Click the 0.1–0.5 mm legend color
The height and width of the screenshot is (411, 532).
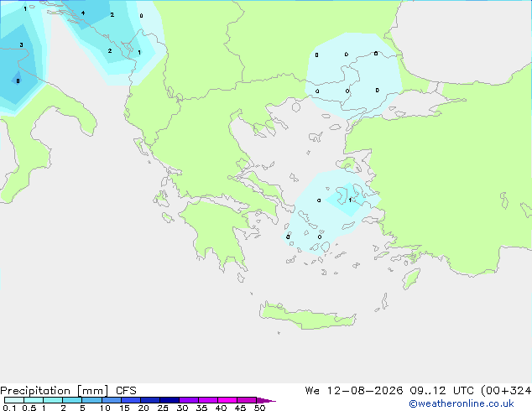(x=14, y=400)
